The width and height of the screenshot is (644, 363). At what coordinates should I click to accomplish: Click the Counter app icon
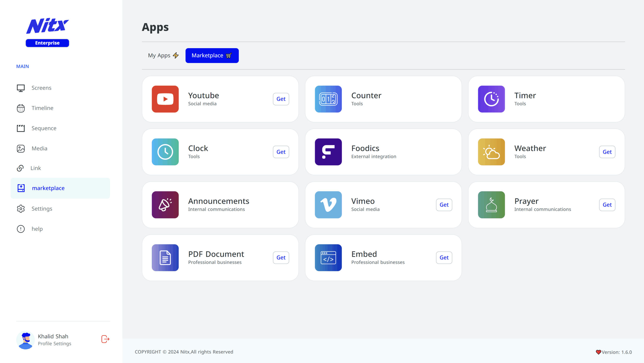click(x=328, y=99)
